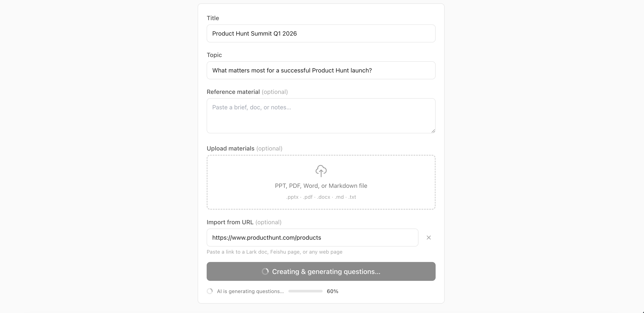This screenshot has width=644, height=313.
Task: Click the Title field label
Action: point(213,18)
